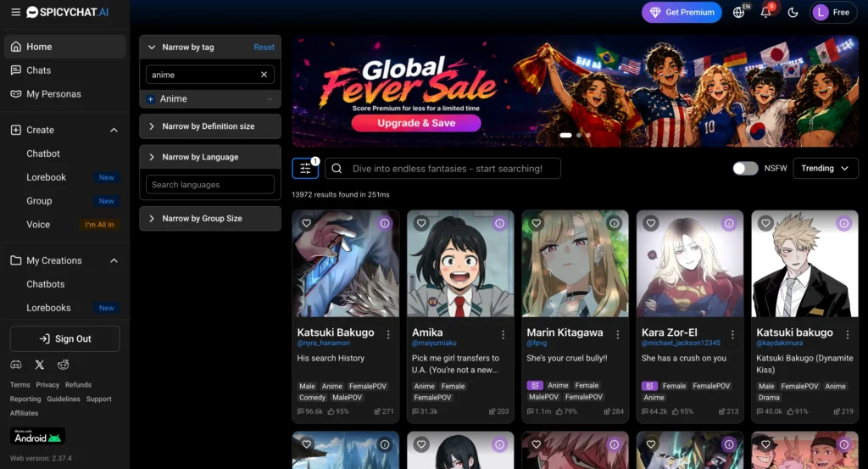Favorite the Kara Zor-El card

tap(651, 223)
